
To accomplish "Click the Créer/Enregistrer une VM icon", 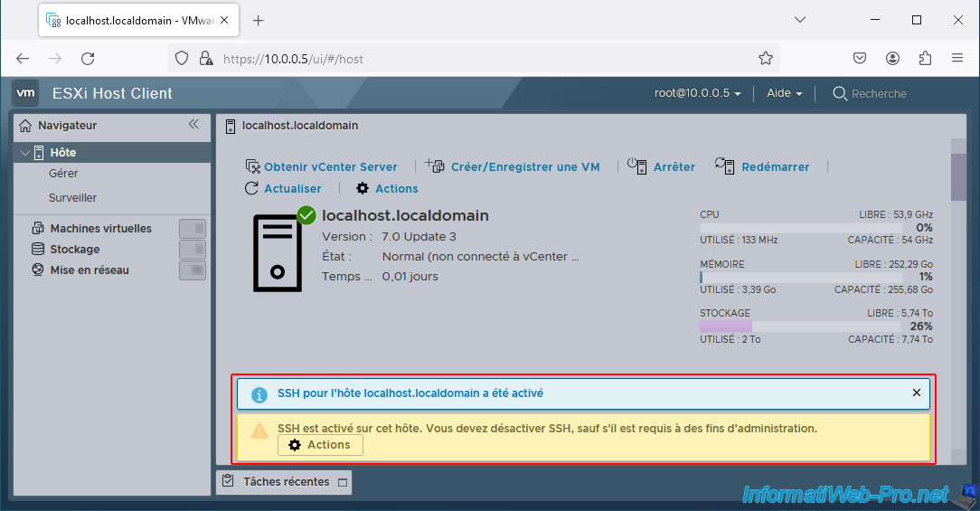I will coord(435,166).
